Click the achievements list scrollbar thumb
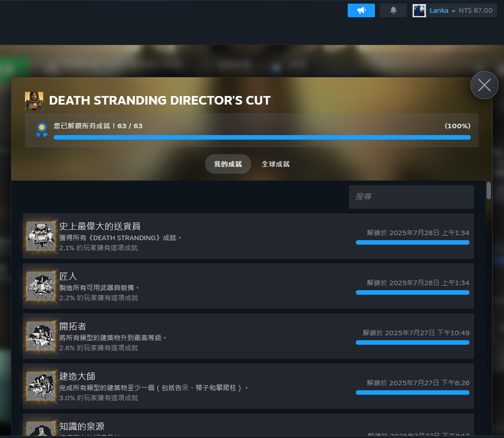504x438 pixels. (489, 191)
